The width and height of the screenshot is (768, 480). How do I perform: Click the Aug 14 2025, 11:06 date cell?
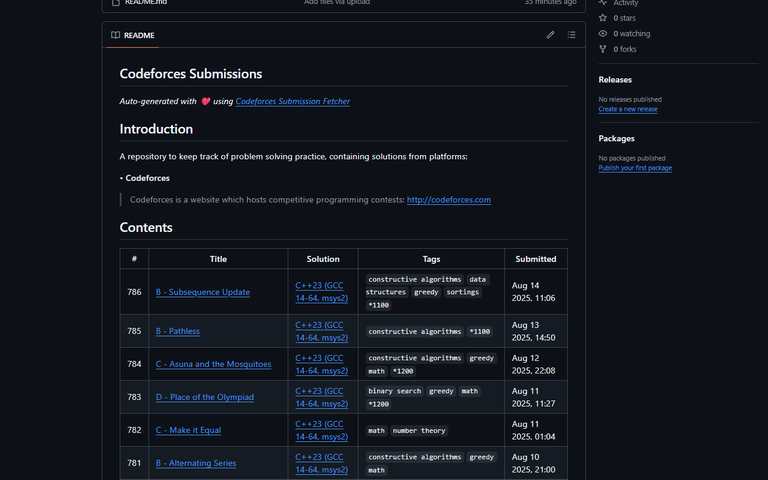[536, 292]
